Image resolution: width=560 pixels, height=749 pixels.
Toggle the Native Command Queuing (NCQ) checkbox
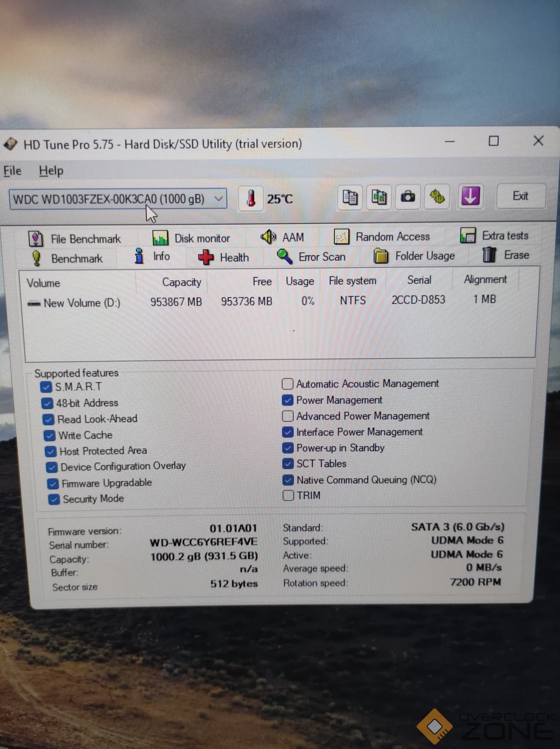point(288,480)
